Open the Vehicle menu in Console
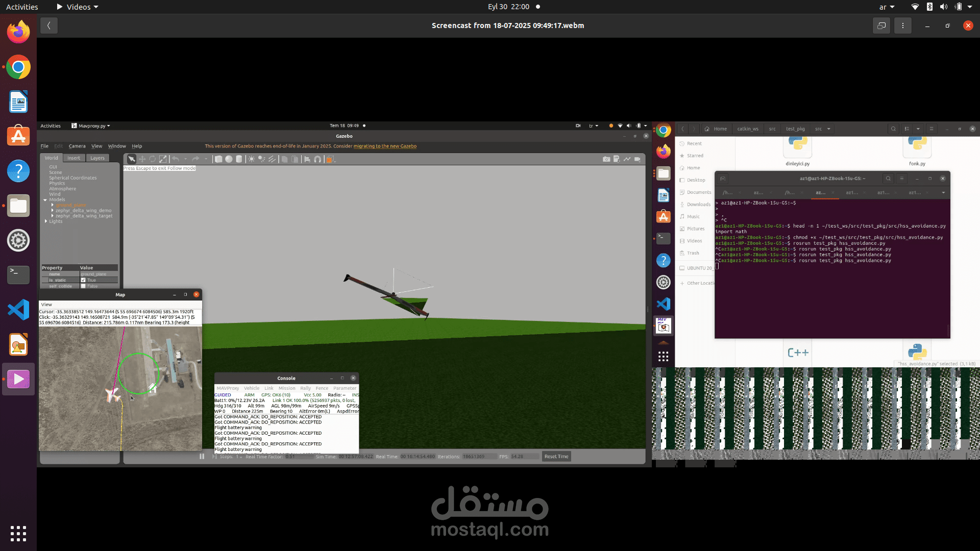This screenshot has height=551, width=980. [252, 388]
